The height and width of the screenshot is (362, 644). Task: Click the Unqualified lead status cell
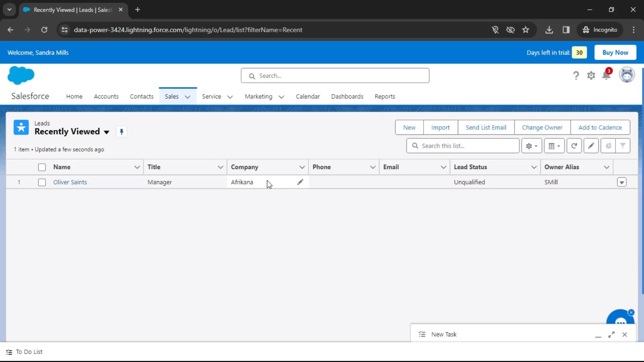click(x=495, y=182)
